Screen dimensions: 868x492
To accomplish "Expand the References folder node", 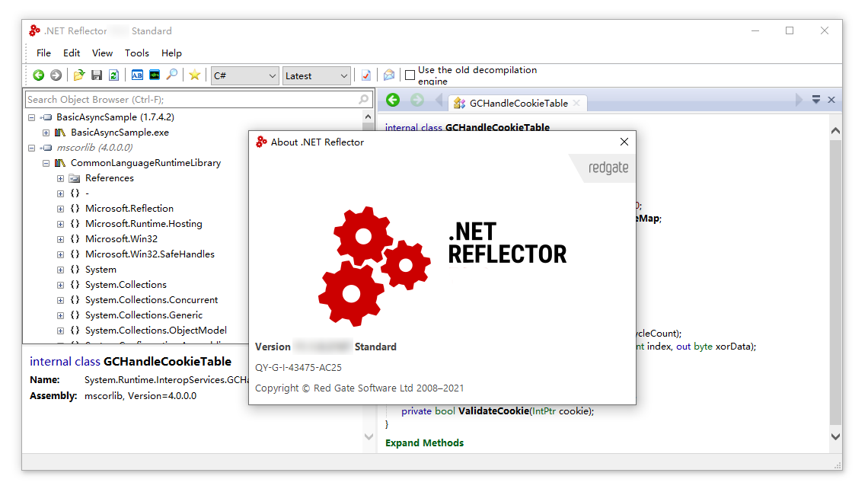I will (x=60, y=178).
